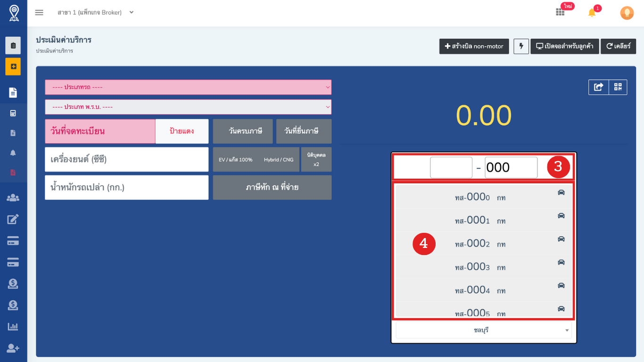Click the car icon on the ทส-0000 row
The width and height of the screenshot is (644, 362).
click(561, 192)
